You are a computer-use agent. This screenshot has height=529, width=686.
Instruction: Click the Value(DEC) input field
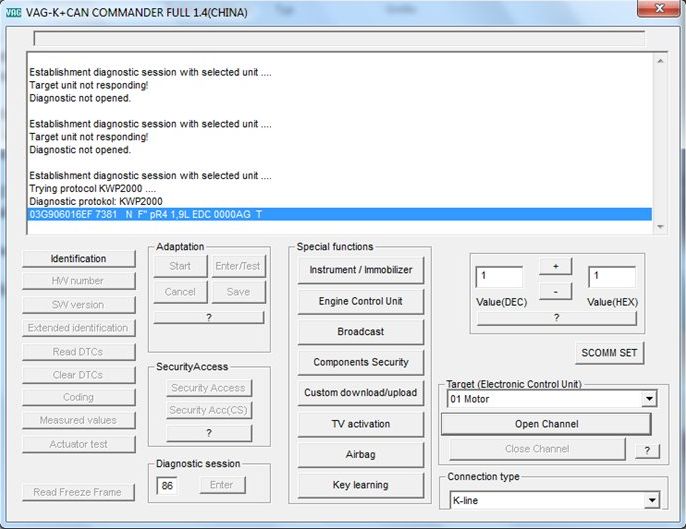[x=499, y=277]
